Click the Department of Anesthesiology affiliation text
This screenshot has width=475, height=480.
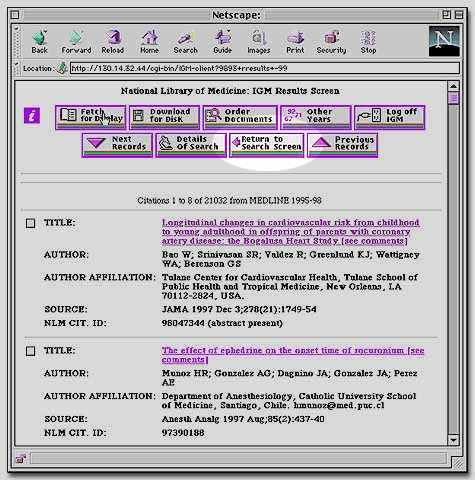click(289, 401)
